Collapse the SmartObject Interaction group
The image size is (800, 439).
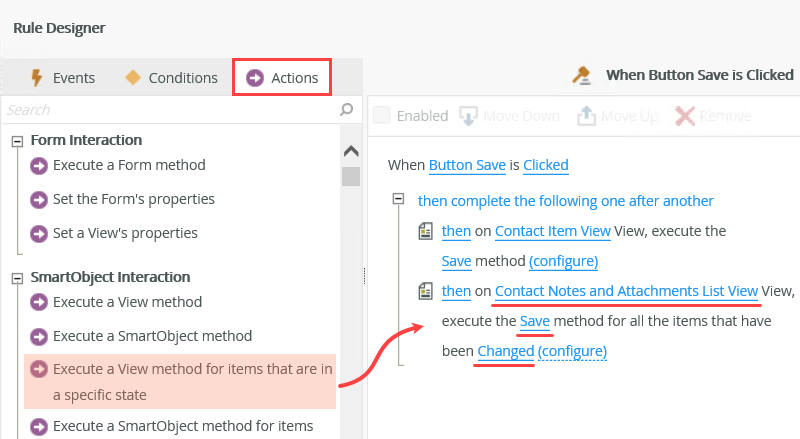pyautogui.click(x=17, y=277)
